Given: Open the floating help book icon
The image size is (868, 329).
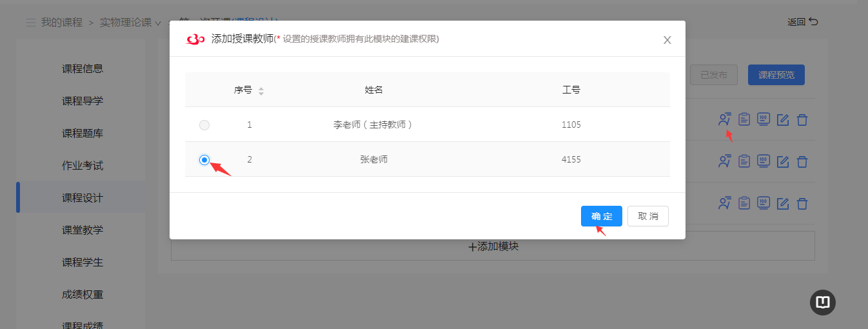Looking at the screenshot, I should (x=823, y=303).
